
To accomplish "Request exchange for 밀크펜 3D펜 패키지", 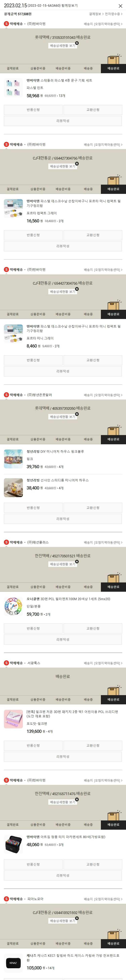I will pyautogui.click(x=93, y=746).
